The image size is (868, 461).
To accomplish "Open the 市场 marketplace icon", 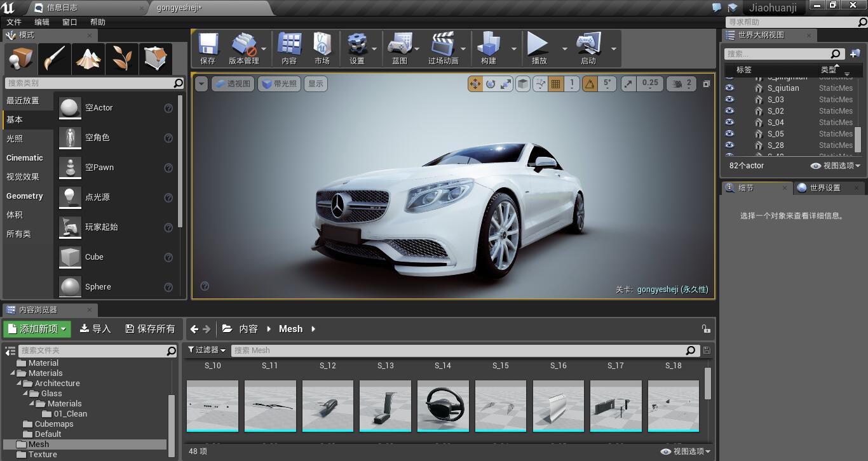I will point(322,49).
